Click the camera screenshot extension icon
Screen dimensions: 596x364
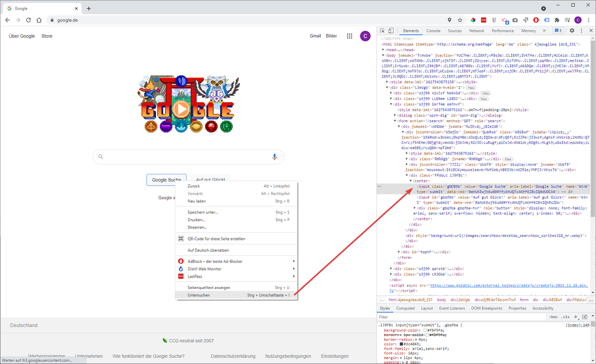(515, 20)
